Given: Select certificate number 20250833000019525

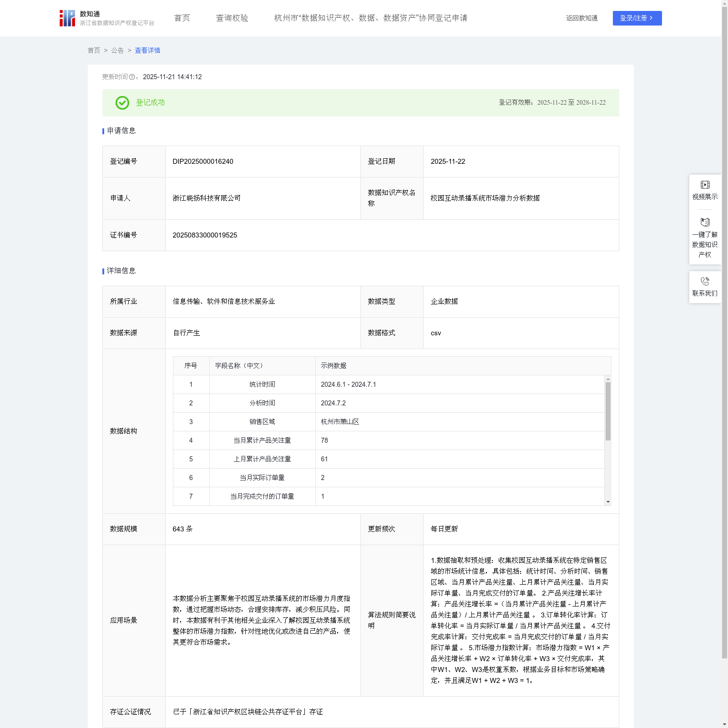Looking at the screenshot, I should point(205,235).
